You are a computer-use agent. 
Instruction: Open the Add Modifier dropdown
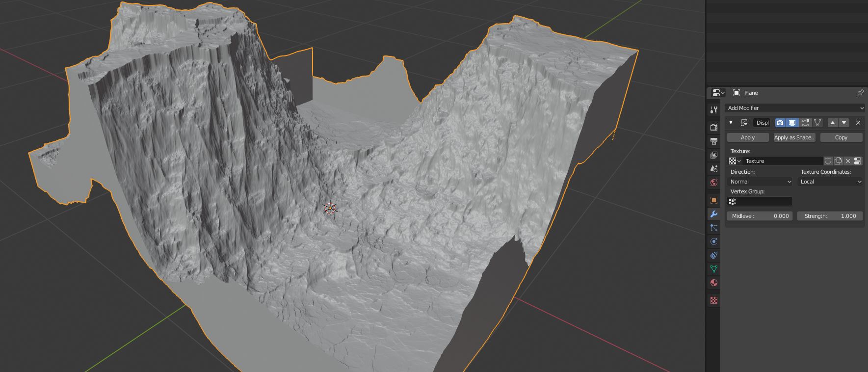click(x=795, y=108)
